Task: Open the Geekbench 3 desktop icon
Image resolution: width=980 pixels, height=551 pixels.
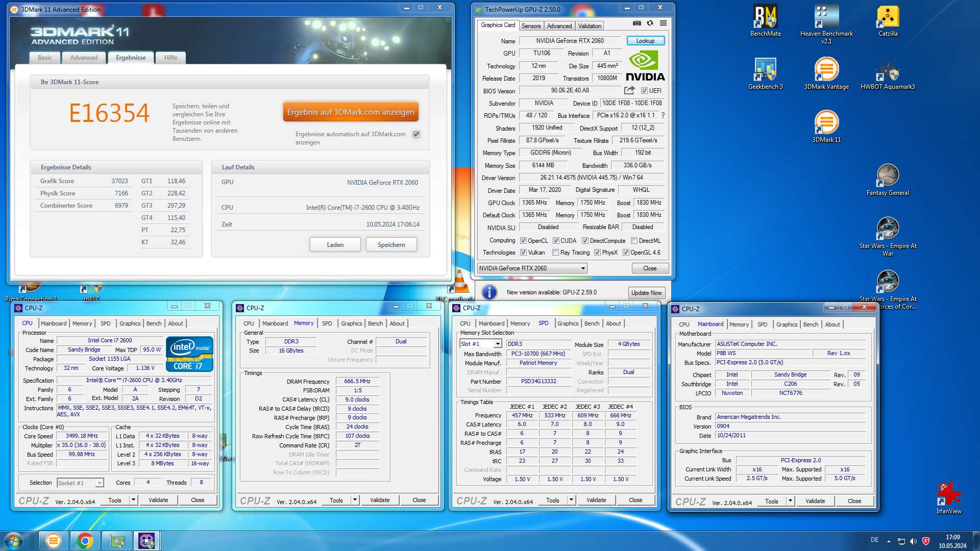Action: 765,73
